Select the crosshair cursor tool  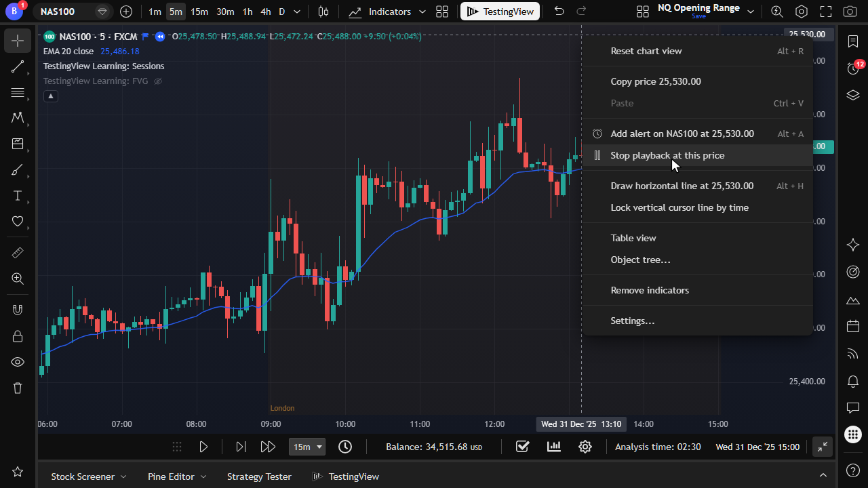point(18,41)
